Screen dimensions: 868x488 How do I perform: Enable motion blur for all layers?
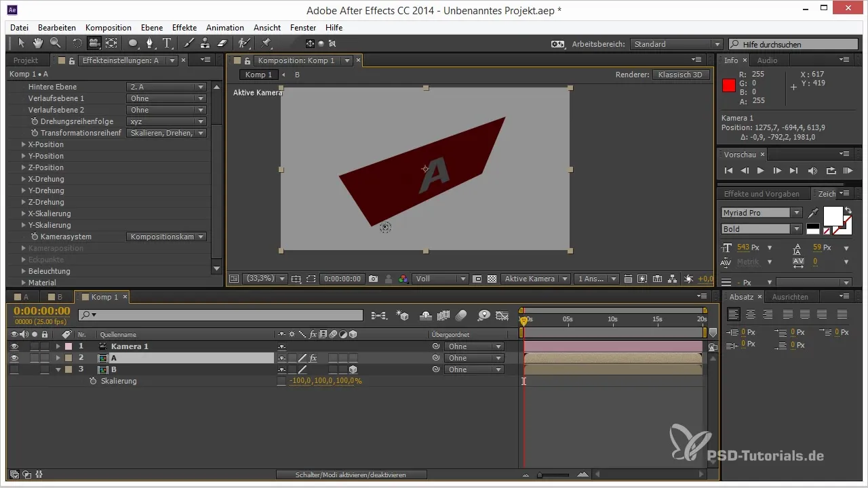click(x=461, y=315)
